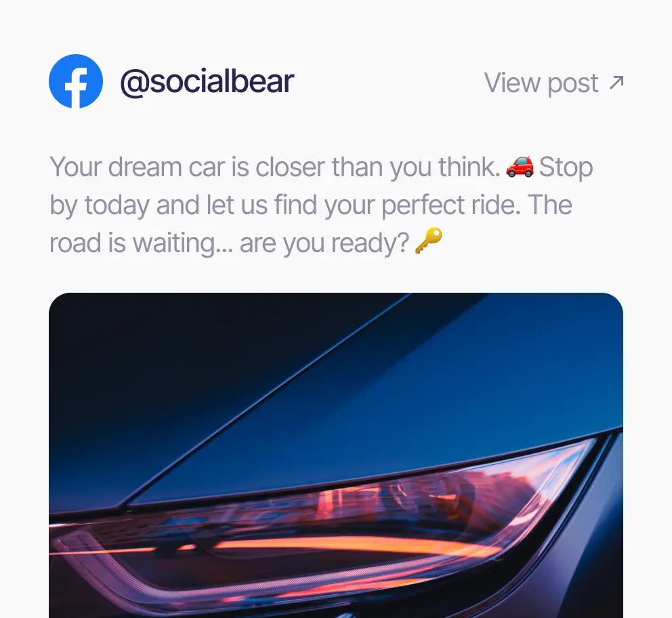This screenshot has height=618, width=672.
Task: Click the View post link
Action: click(553, 82)
